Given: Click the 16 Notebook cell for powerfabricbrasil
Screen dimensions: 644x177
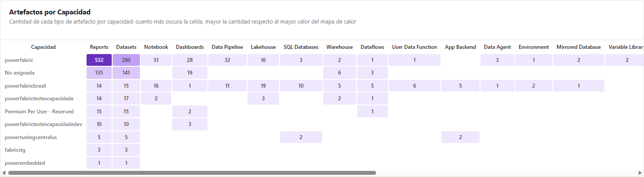Looking at the screenshot, I should (156, 86).
